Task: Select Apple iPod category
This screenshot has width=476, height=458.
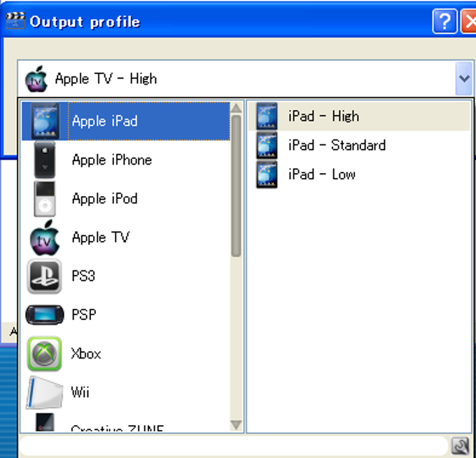Action: 126,199
